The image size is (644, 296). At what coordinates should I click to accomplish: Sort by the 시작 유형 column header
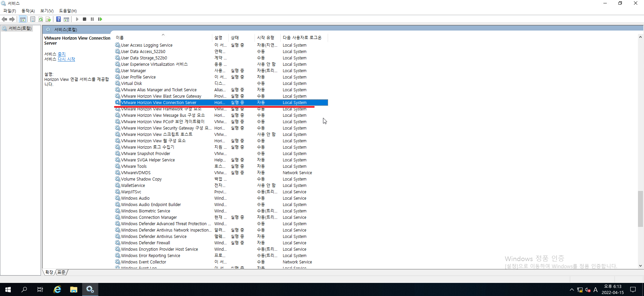(268, 38)
